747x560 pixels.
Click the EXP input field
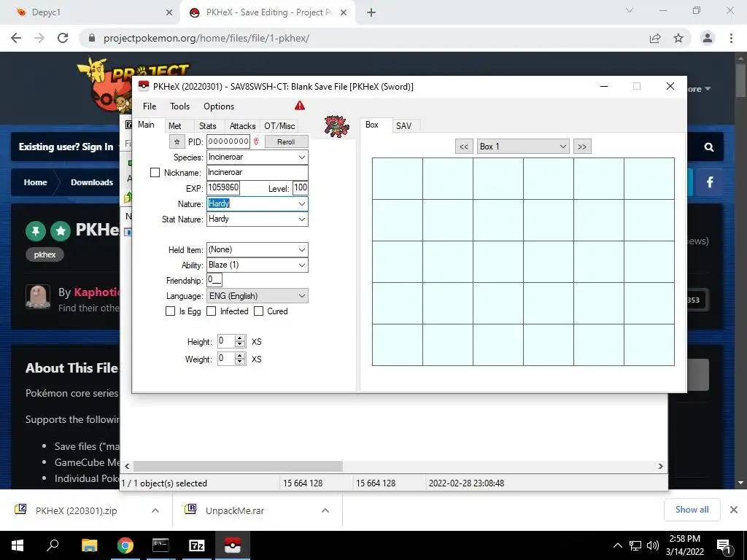tap(223, 187)
